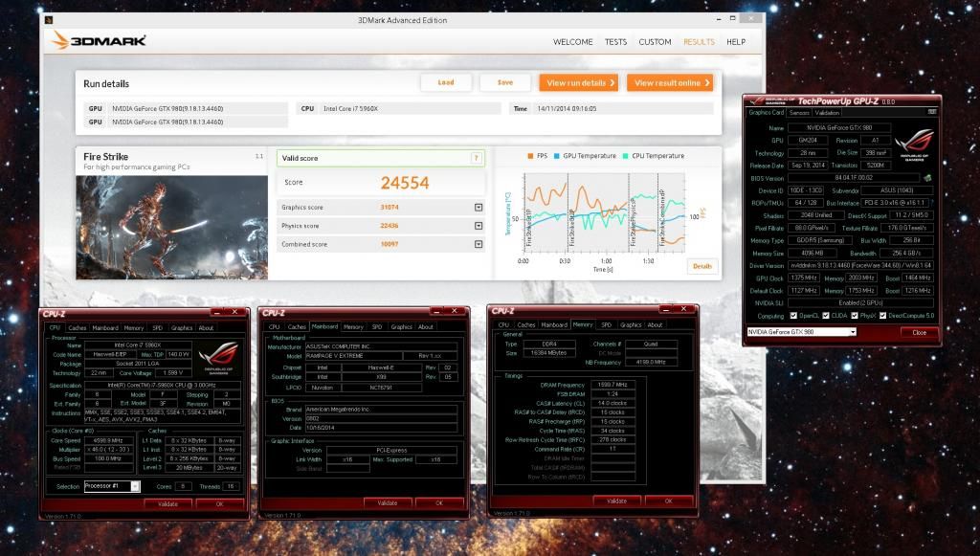Click the NVIDIA SLI Enabled (2 GPUs) field
980x556 pixels.
(x=860, y=303)
